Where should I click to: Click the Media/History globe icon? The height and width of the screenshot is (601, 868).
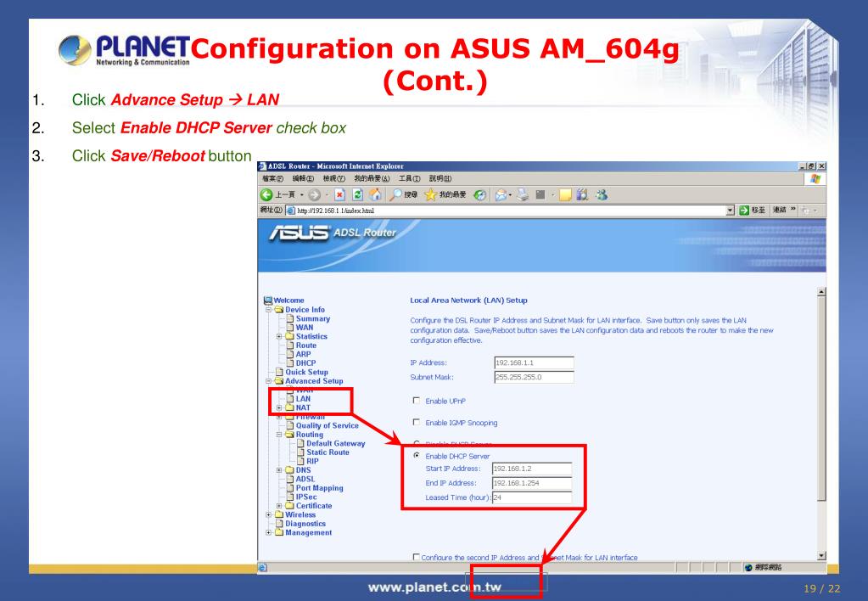pyautogui.click(x=480, y=195)
